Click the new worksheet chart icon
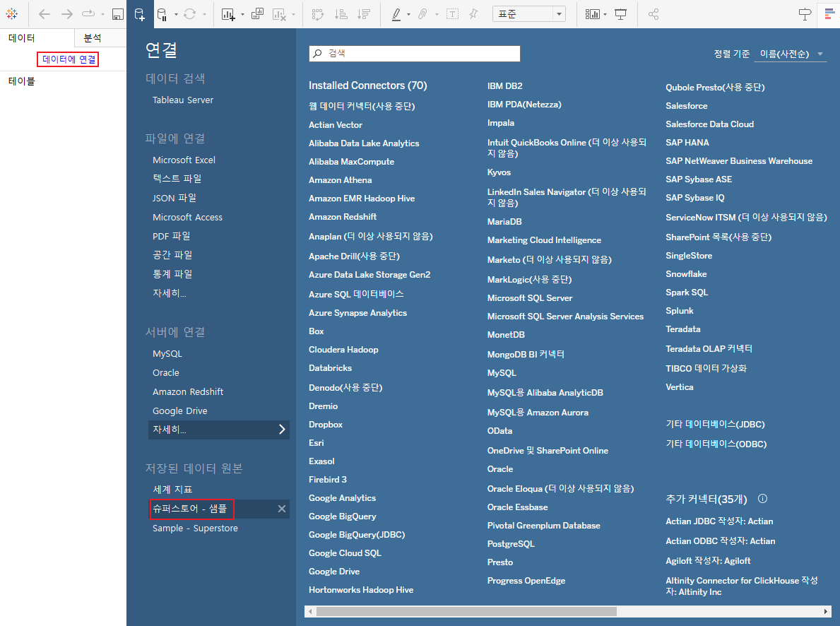840x626 pixels. coord(228,14)
